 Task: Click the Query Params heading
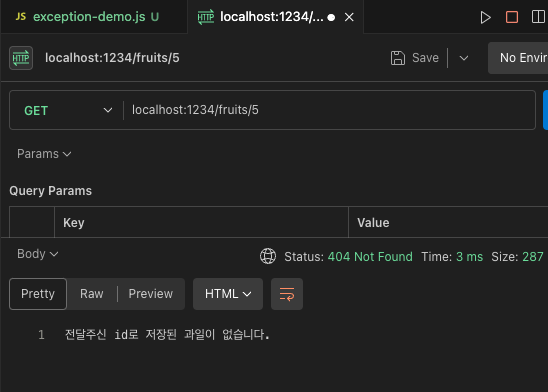click(x=51, y=191)
